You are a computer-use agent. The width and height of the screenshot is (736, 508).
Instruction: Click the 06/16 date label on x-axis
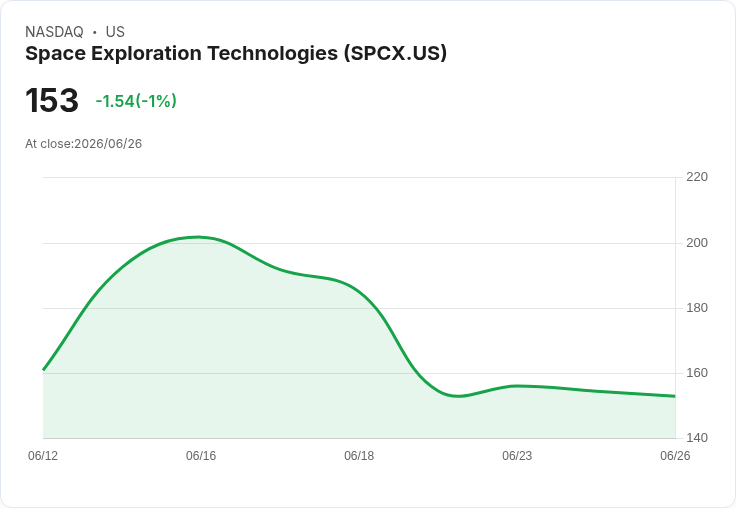(x=201, y=455)
